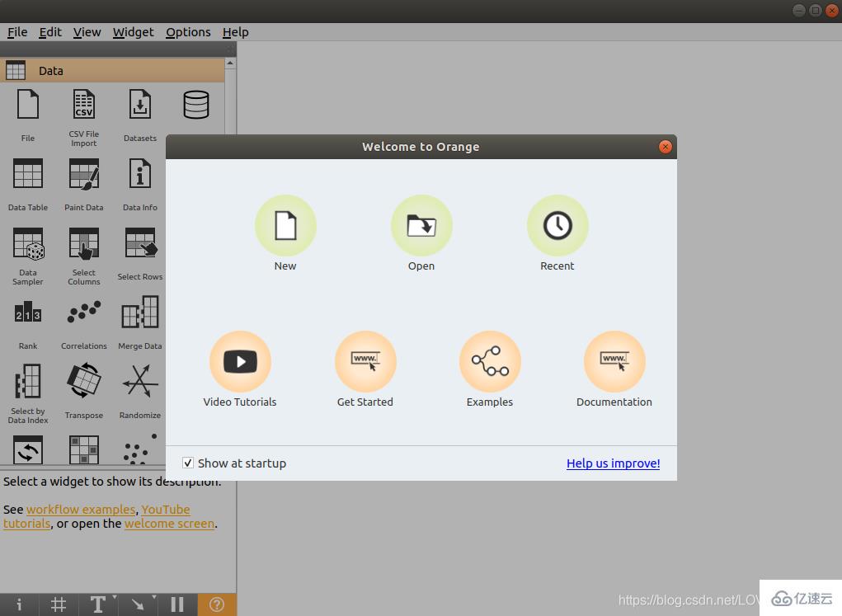Select the text annotation tool
This screenshot has height=616, width=842.
point(97,604)
